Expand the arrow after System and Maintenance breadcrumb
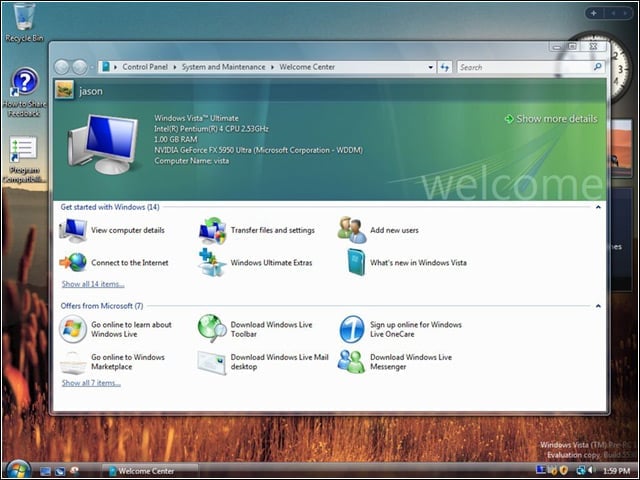 [x=272, y=67]
